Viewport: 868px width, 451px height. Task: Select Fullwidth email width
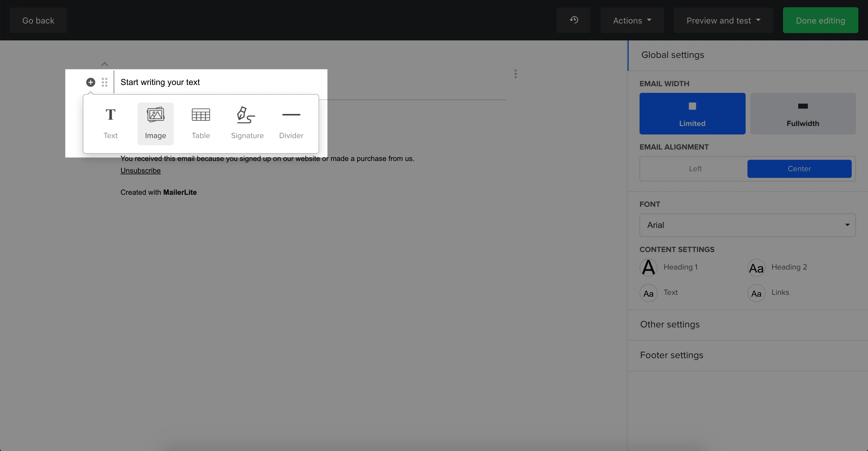coord(803,114)
